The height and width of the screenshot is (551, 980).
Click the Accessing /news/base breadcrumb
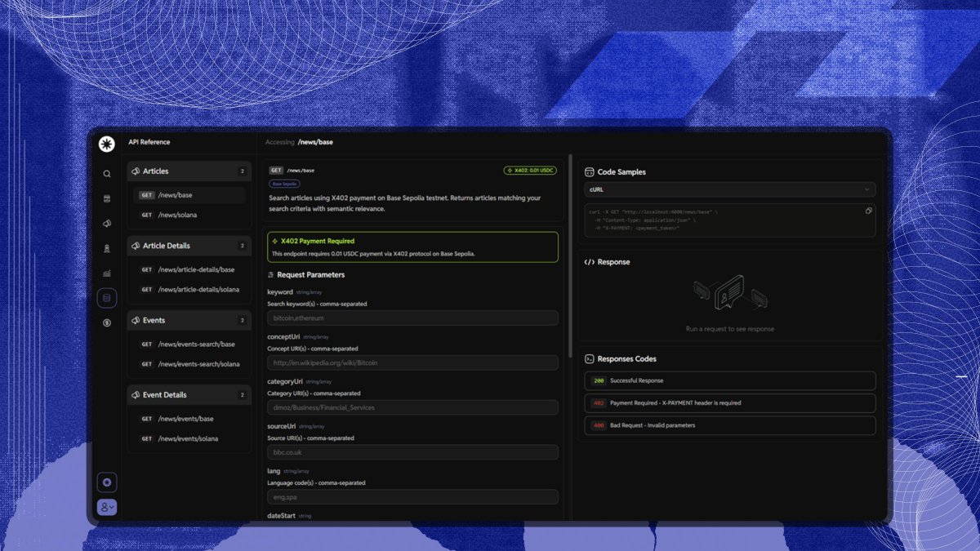pos(299,142)
